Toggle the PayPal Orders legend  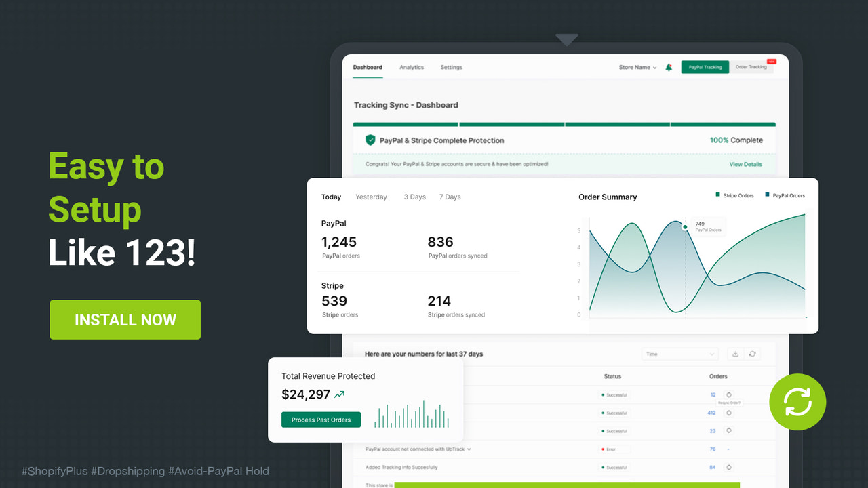click(x=785, y=195)
